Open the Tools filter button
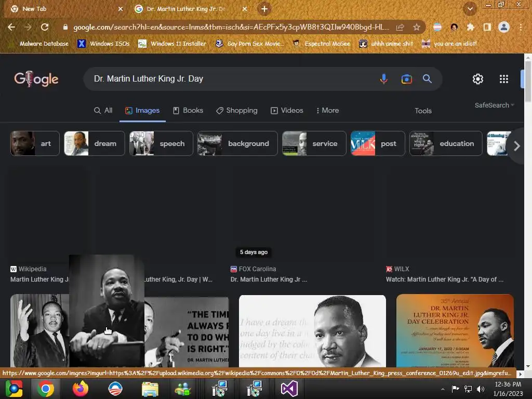The width and height of the screenshot is (532, 399). click(x=423, y=111)
